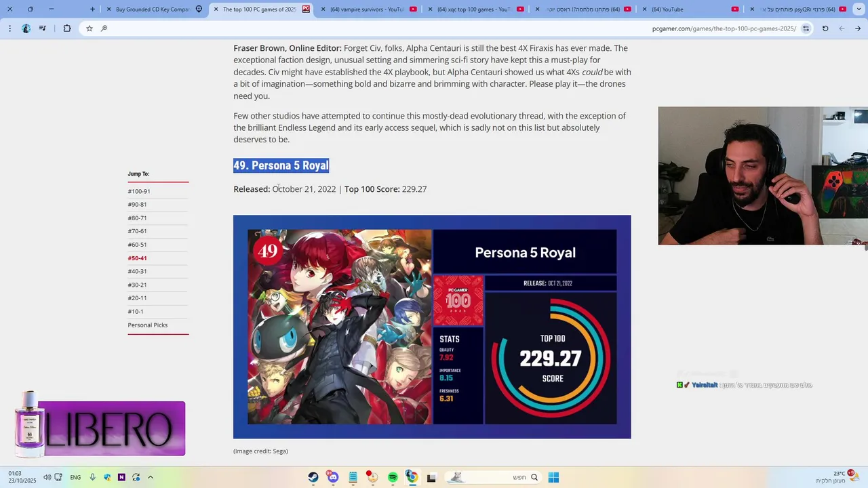
Task: Show hidden tray icons chevron
Action: point(150,477)
